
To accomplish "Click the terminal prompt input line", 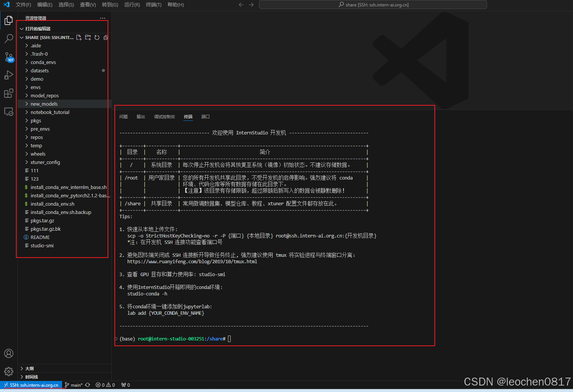I will [x=175, y=339].
